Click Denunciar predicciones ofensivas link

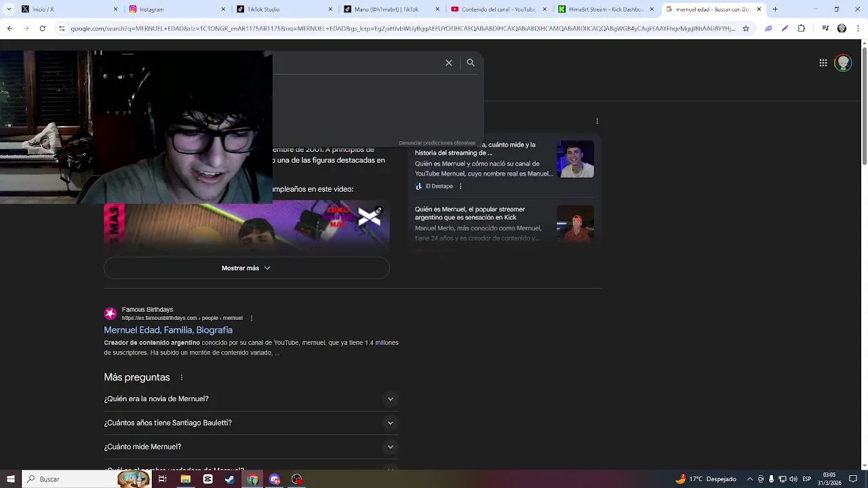tap(437, 143)
